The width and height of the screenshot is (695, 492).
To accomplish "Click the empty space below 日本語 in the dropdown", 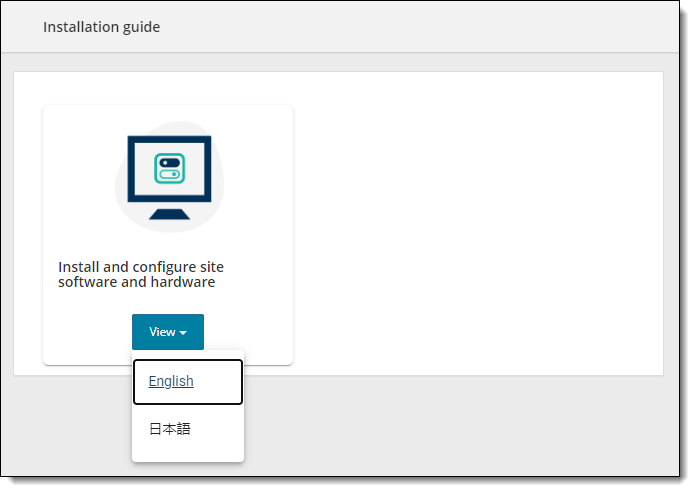I will 188,453.
